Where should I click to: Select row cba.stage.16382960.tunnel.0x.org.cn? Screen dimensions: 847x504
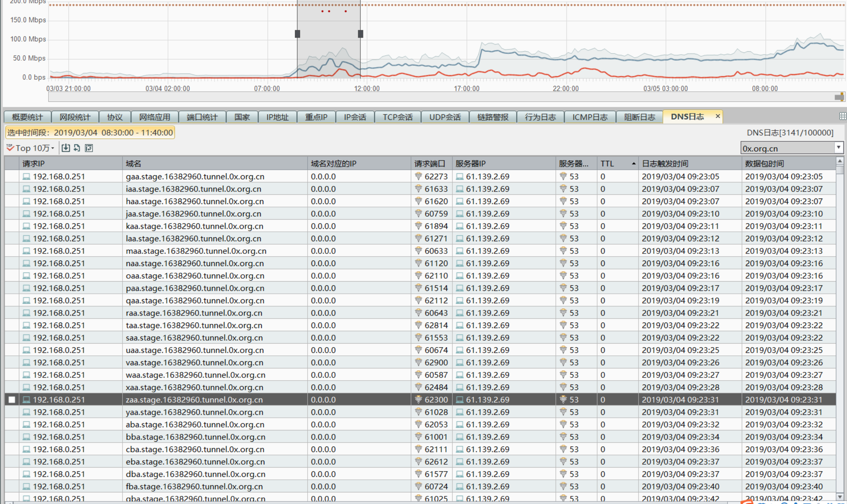coord(420,449)
